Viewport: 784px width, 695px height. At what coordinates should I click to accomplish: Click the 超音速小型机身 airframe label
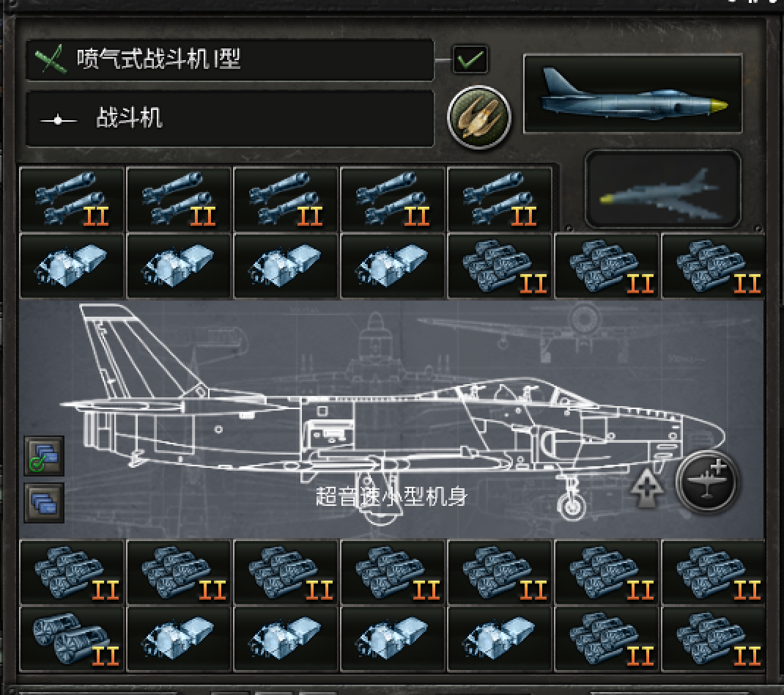pos(391,496)
